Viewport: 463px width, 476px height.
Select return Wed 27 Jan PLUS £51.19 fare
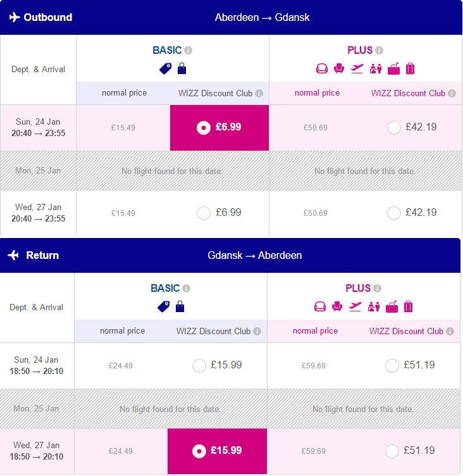click(392, 451)
